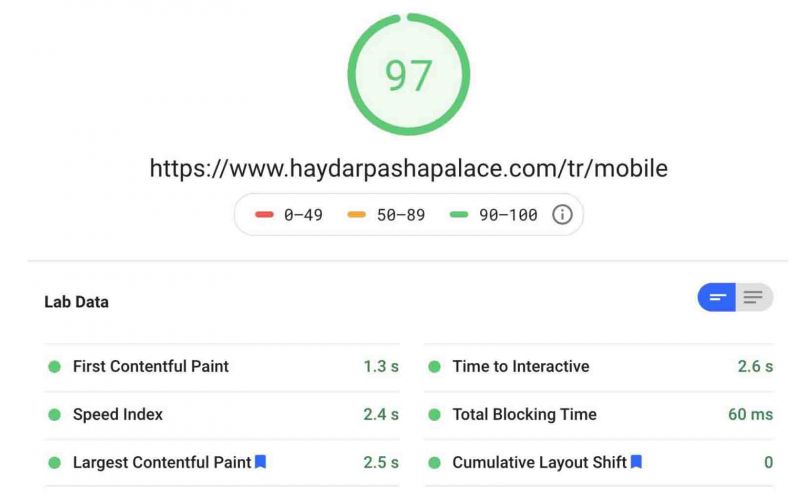Click the red 0–49 legend marker
This screenshot has width=800, height=497.
(264, 215)
